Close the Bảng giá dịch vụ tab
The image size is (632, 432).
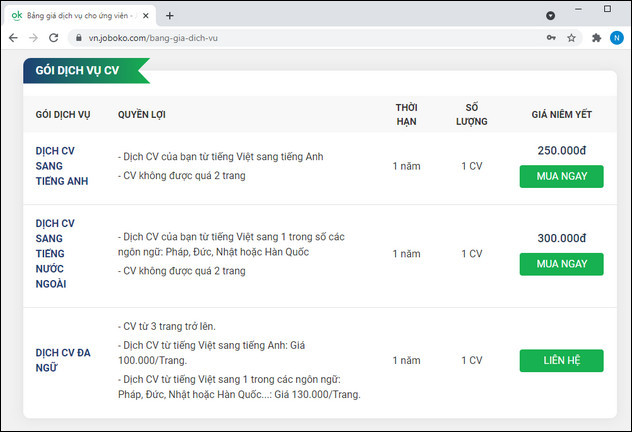point(146,16)
